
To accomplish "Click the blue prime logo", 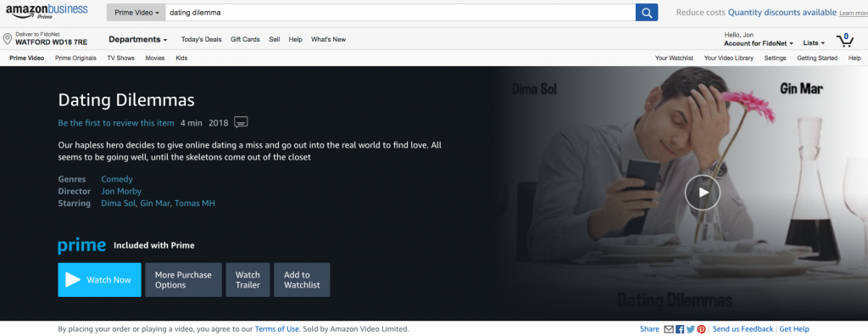I will click(81, 245).
